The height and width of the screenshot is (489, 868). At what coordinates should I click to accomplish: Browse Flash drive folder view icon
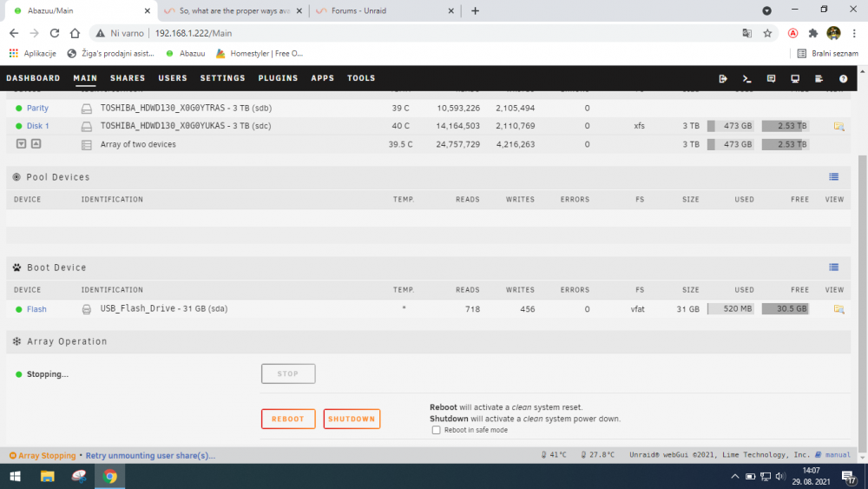838,309
